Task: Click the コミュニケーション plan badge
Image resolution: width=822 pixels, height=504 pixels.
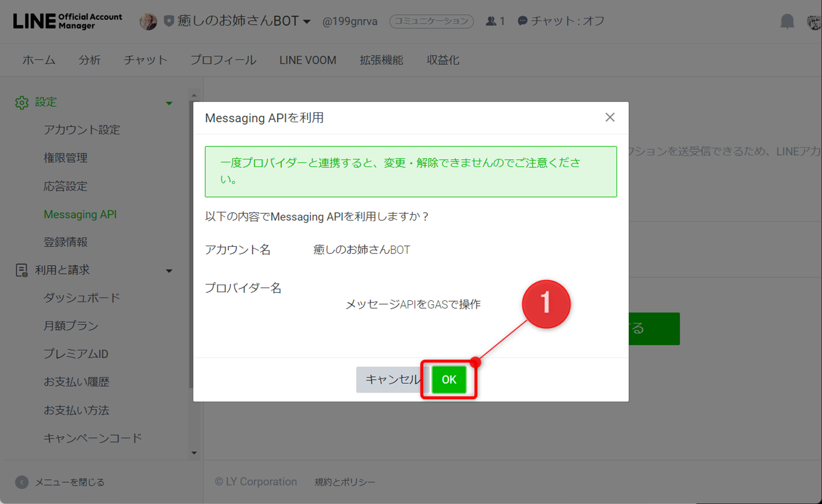Action: [x=431, y=21]
